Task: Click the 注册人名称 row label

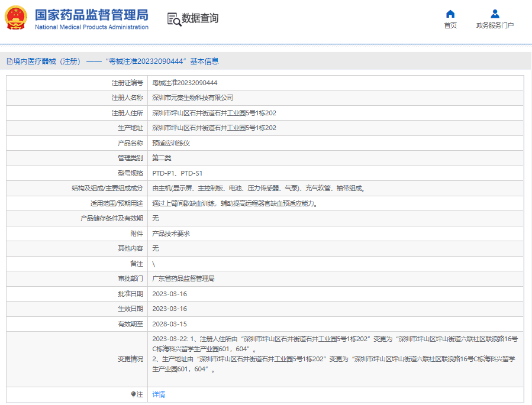Action: pos(127,98)
